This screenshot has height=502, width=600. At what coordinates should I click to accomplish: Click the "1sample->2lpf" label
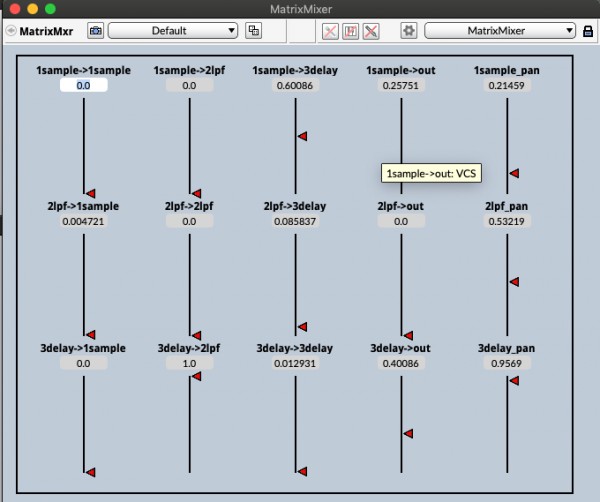point(189,70)
